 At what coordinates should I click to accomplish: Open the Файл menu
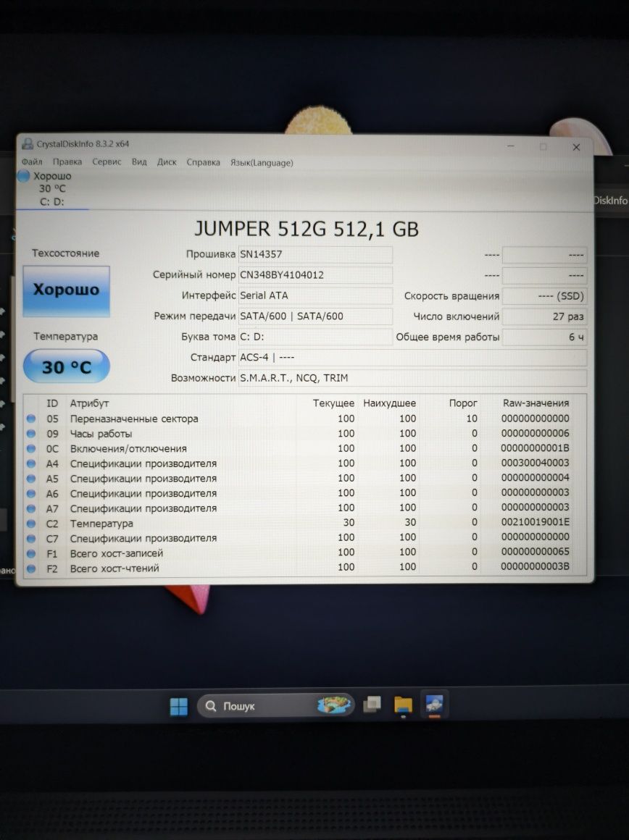tap(32, 161)
